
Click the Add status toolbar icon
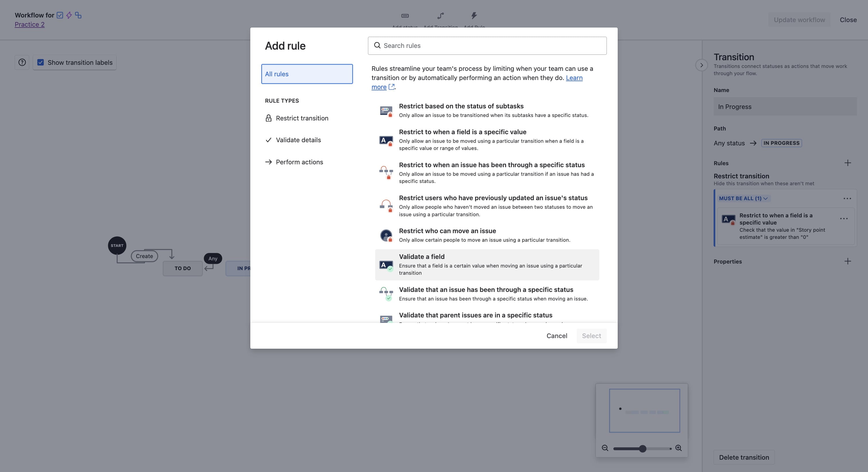click(x=405, y=16)
